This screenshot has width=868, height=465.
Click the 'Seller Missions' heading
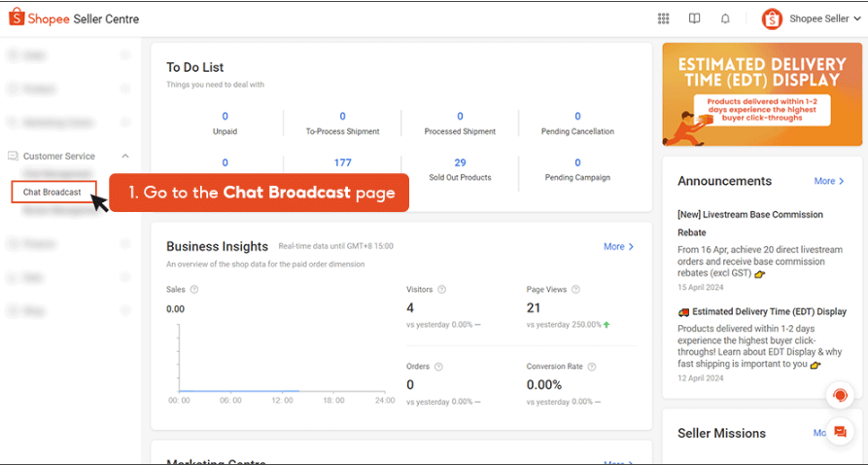tap(722, 434)
